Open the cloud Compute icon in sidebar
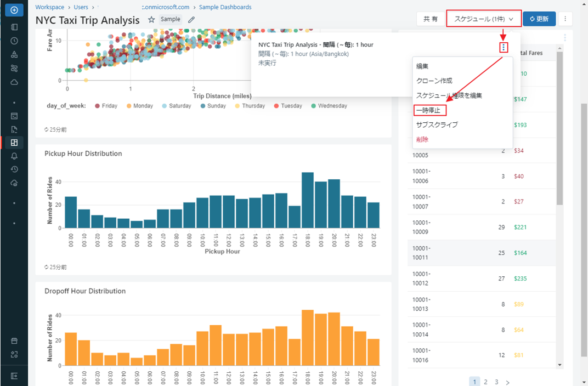This screenshot has width=588, height=386. tap(14, 82)
